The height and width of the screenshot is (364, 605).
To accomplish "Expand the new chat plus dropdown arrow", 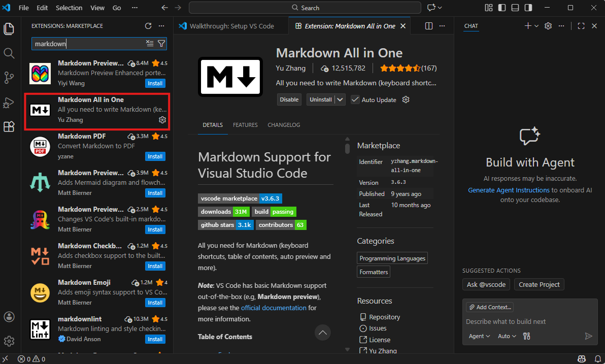I will tap(536, 26).
